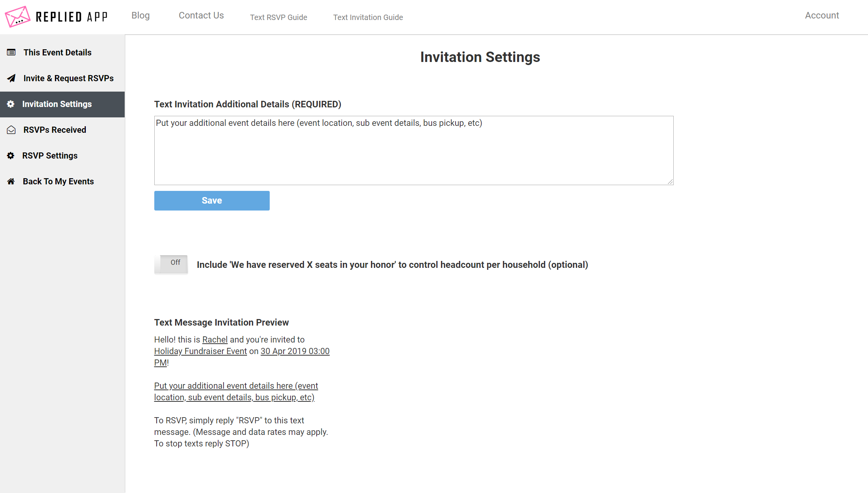The width and height of the screenshot is (868, 493).
Task: Click the gear icon beside Invitation Settings
Action: coord(11,104)
